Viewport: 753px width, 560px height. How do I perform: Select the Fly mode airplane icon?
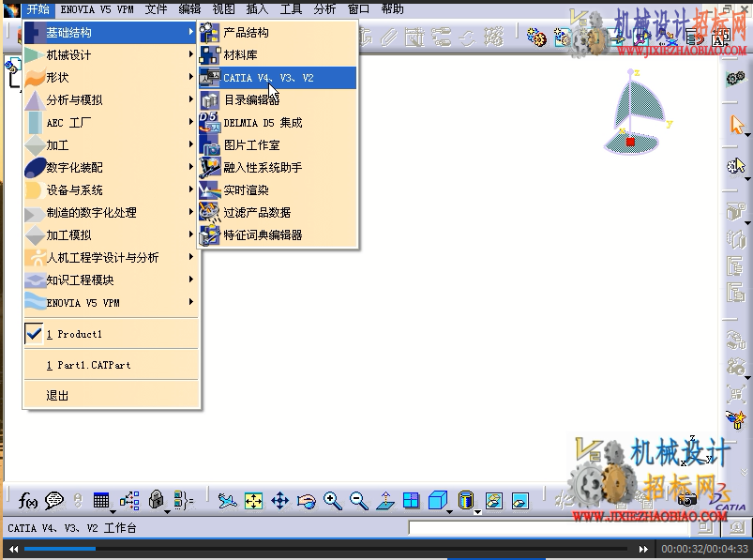point(227,501)
